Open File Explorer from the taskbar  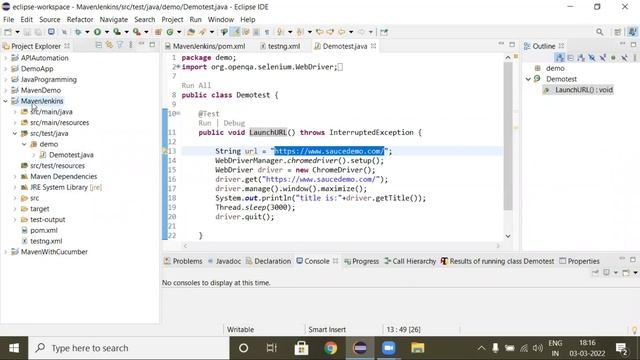point(418,348)
